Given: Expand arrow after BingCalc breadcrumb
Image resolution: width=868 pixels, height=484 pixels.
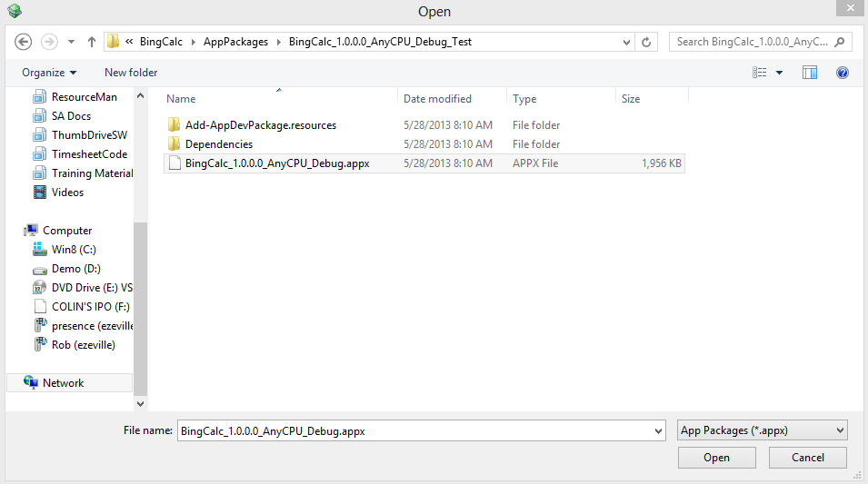Looking at the screenshot, I should coord(194,42).
